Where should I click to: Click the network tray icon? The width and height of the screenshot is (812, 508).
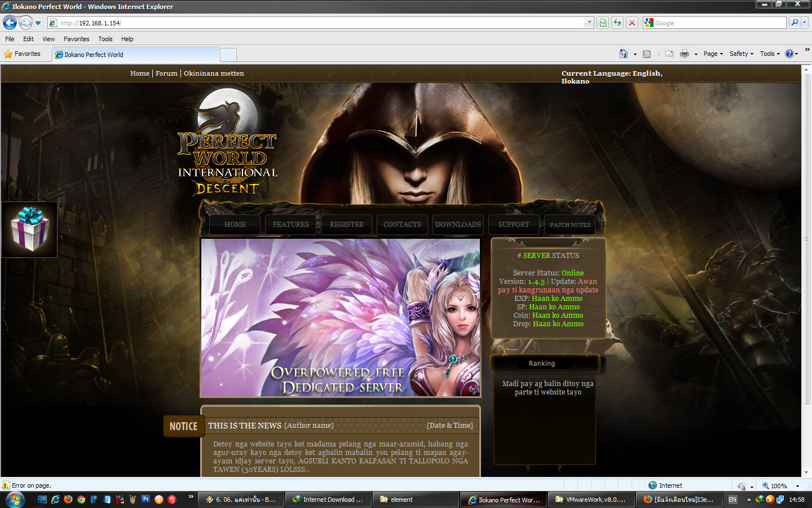tap(780, 500)
